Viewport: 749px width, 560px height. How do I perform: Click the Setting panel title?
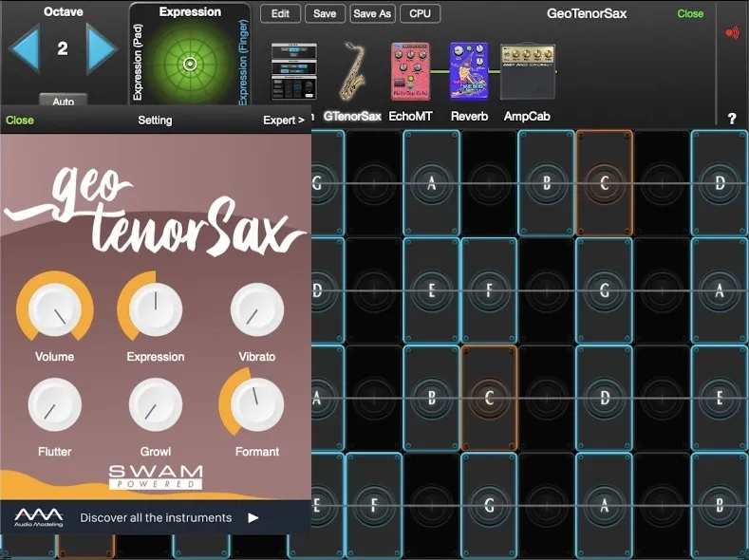click(155, 121)
